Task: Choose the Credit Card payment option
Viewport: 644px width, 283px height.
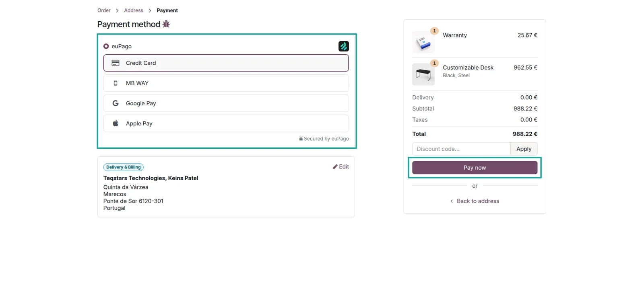Action: [x=226, y=63]
